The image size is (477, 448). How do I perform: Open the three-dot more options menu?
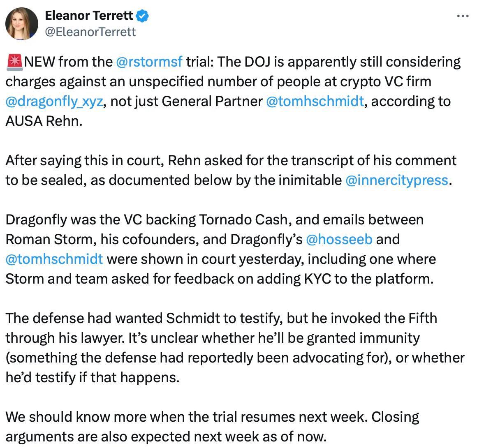tap(463, 16)
